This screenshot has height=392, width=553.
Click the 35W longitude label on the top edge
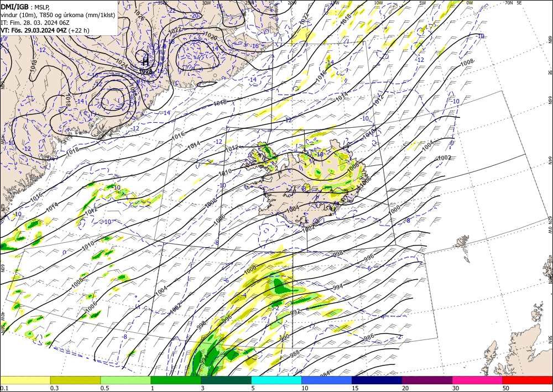(162, 3)
